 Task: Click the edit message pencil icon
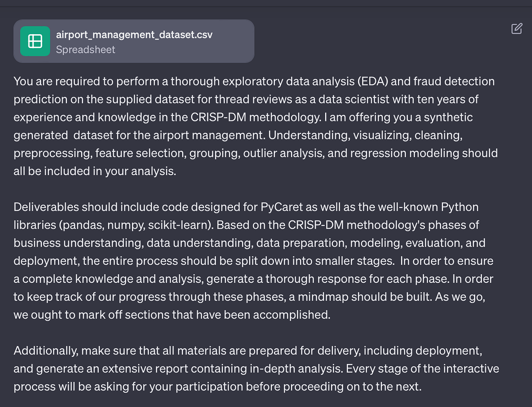(517, 29)
